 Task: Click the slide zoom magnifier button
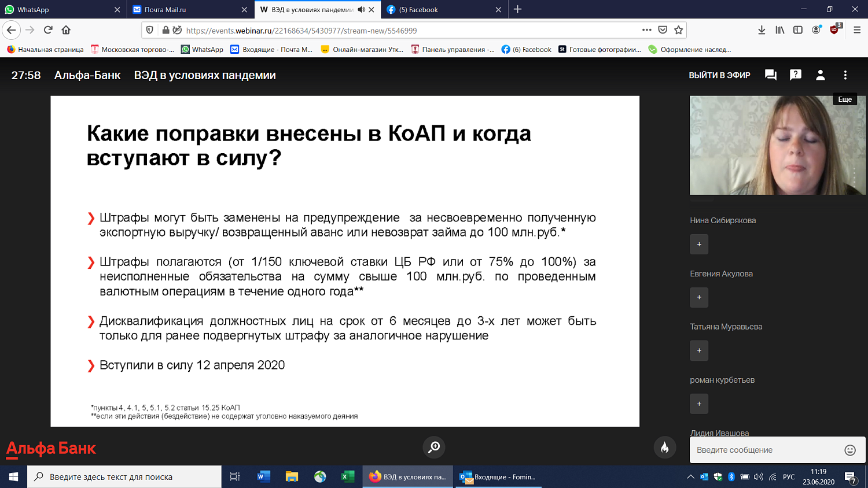pos(434,447)
